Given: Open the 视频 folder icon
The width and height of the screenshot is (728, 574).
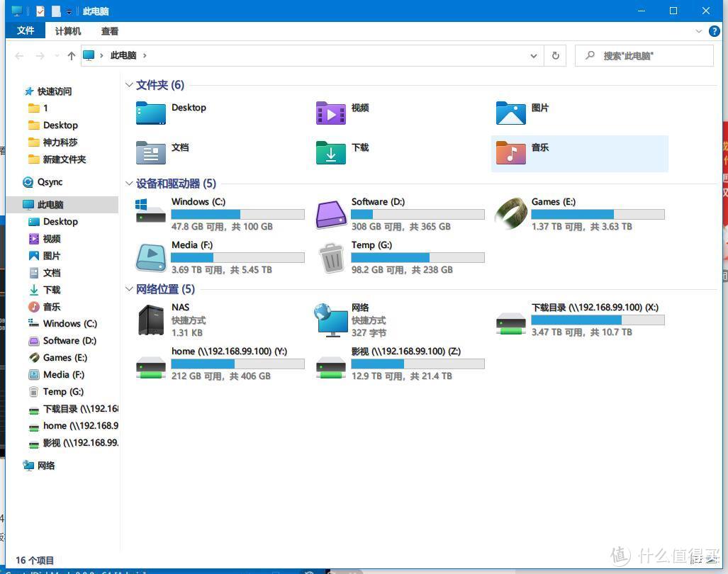Looking at the screenshot, I should pyautogui.click(x=330, y=113).
